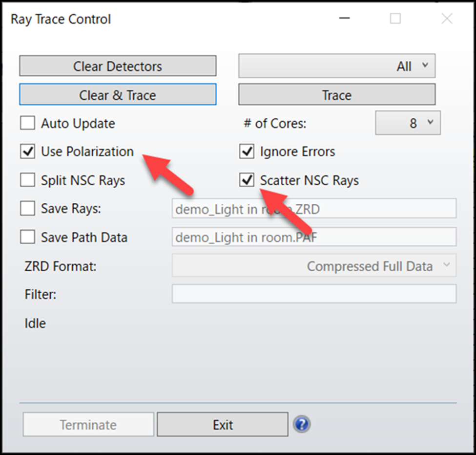Screen dimensions: 476x455
Task: Open the ZRD Format dropdown
Action: tap(314, 266)
